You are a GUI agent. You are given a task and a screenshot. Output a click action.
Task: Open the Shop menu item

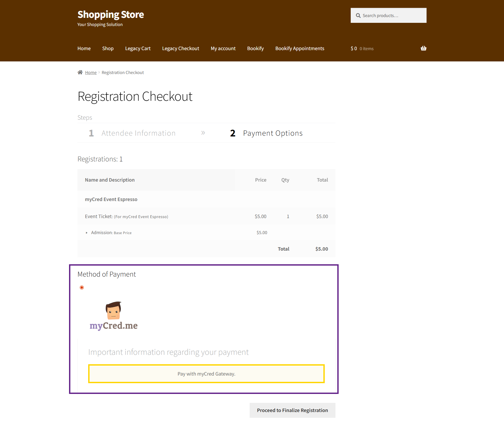tap(108, 49)
